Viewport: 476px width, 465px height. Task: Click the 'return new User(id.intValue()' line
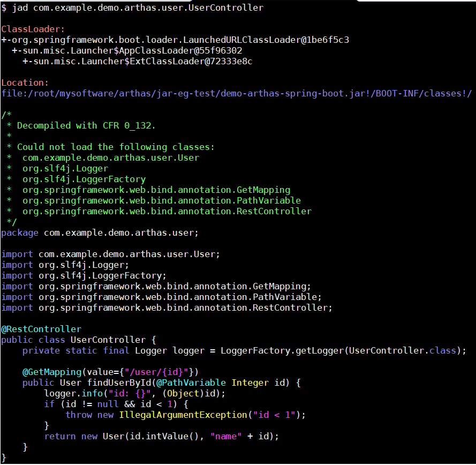162,437
